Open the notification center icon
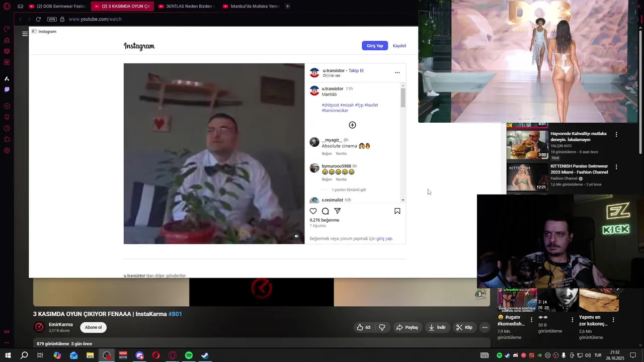644x362 pixels. click(633, 355)
